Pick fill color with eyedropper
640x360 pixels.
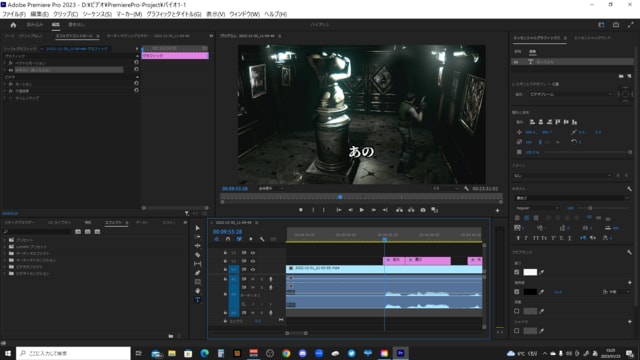tap(542, 272)
